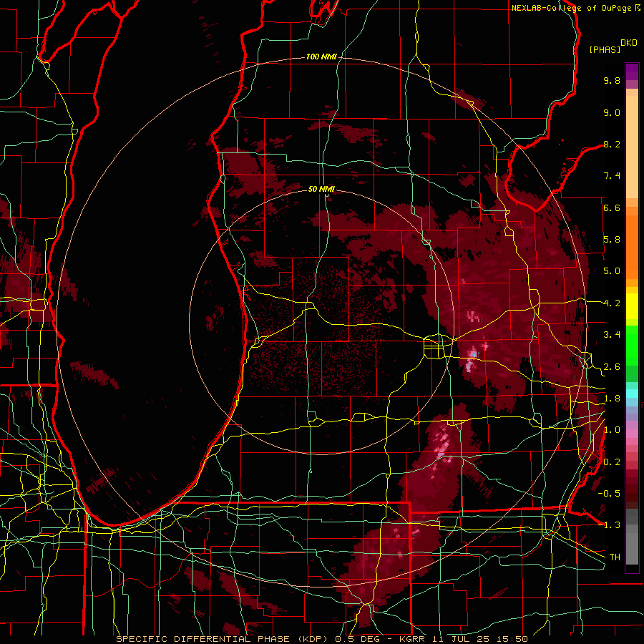644x644 pixels.
Task: Click the [PHAS] legend unit label
Action: (605, 49)
